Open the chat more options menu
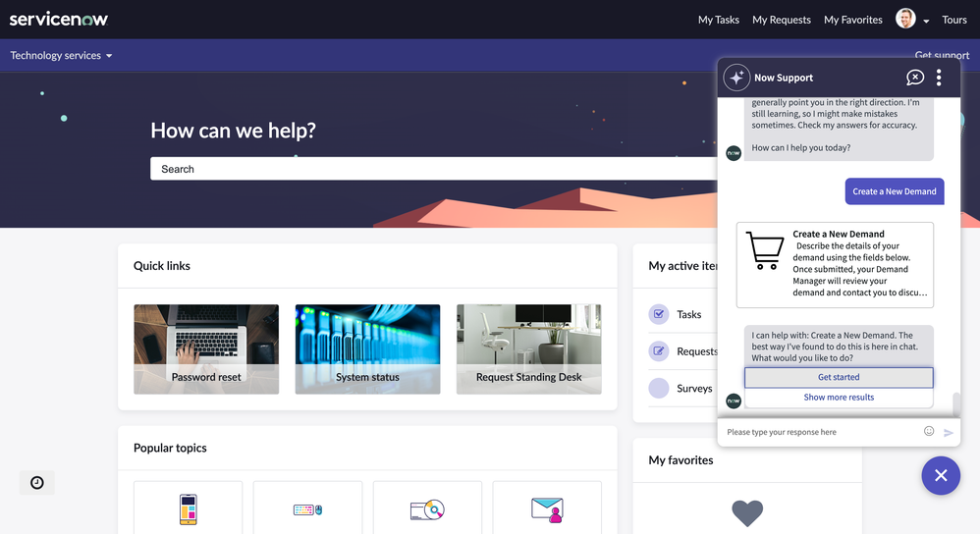The height and width of the screenshot is (534, 980). (939, 78)
